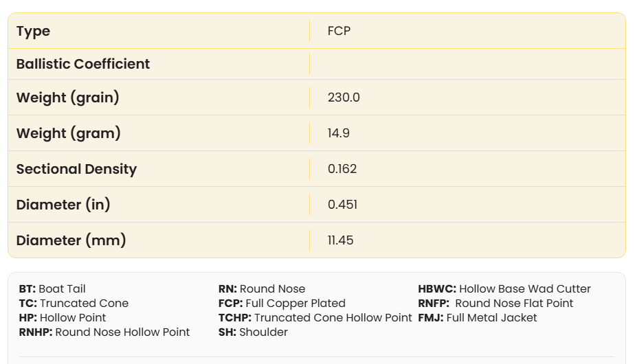This screenshot has height=364, width=635.
Task: Click the Type row label
Action: coord(33,31)
